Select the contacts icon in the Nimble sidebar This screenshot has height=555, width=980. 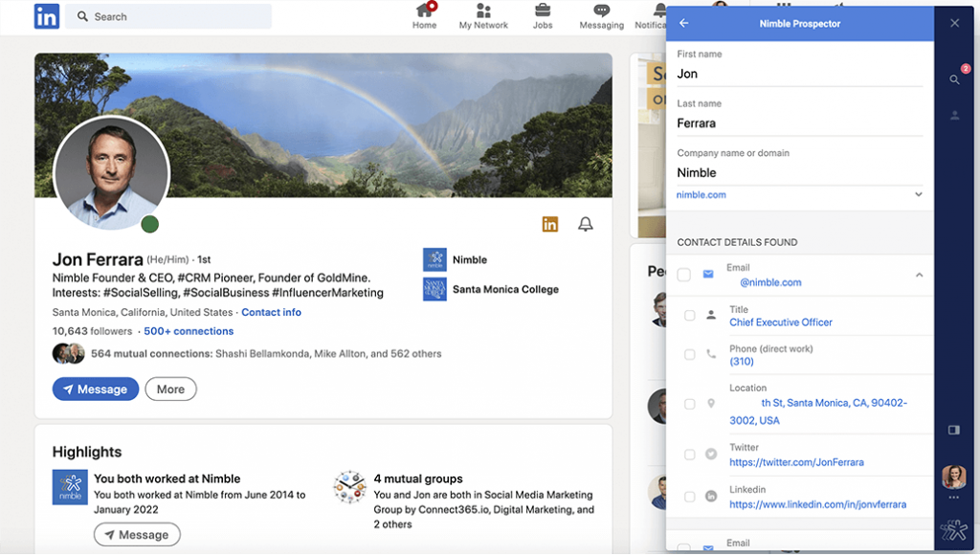(x=955, y=115)
